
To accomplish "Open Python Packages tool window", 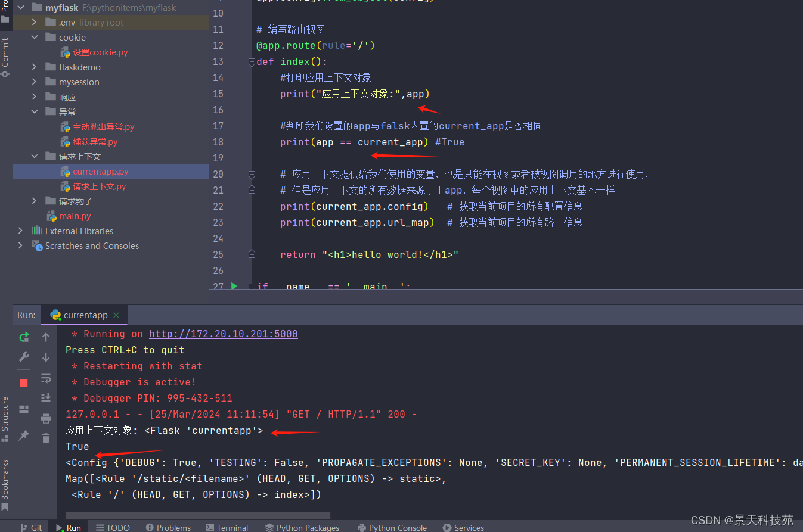I will point(302,527).
